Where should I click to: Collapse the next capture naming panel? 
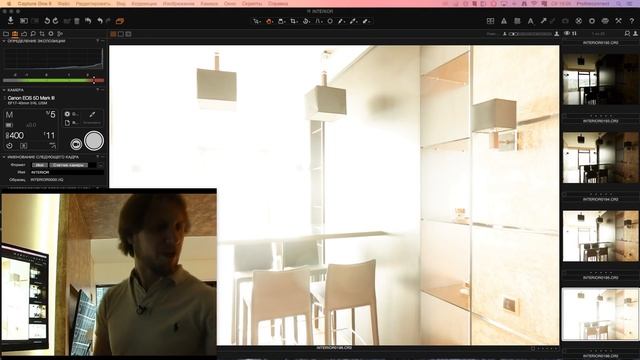4,157
